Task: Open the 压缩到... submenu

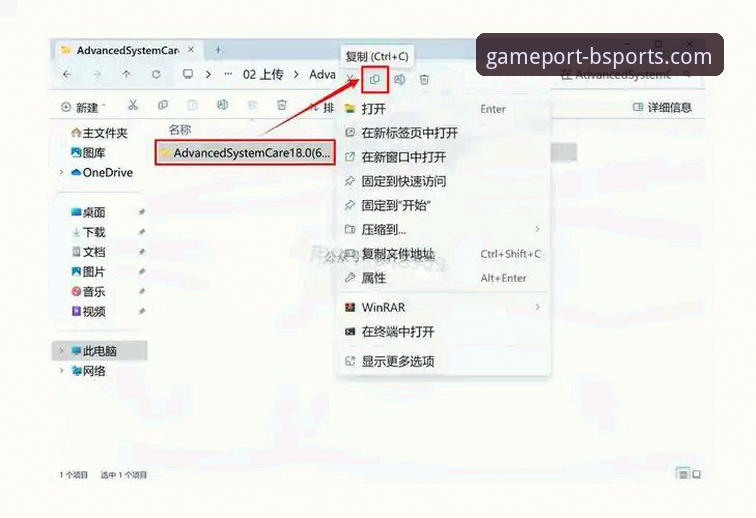Action: pyautogui.click(x=444, y=230)
